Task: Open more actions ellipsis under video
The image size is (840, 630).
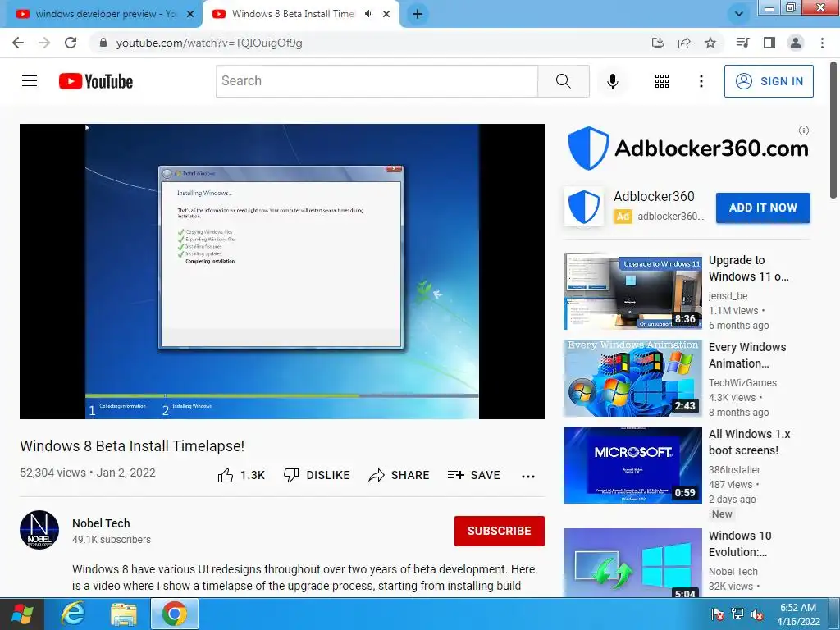Action: (528, 477)
